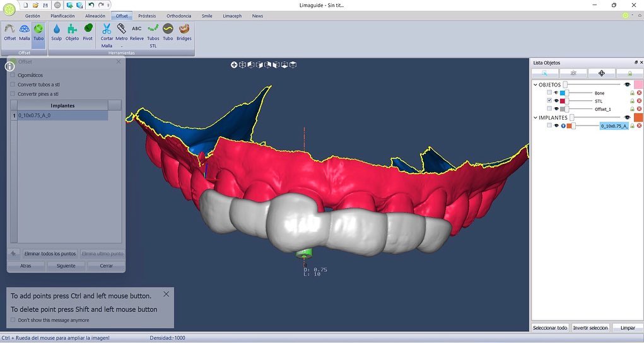The image size is (644, 343).
Task: Click the atom icon in Lista Objetos
Action: click(x=573, y=73)
